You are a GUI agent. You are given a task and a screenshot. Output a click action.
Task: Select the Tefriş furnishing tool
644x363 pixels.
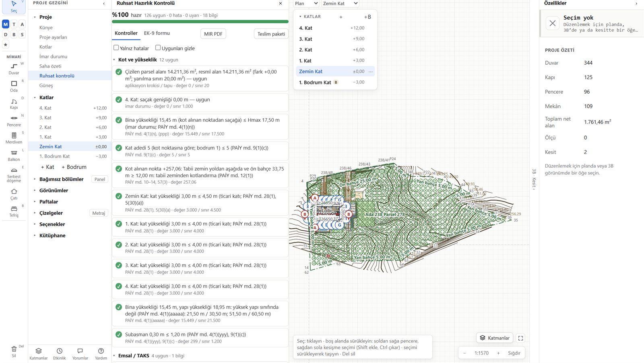click(x=14, y=211)
